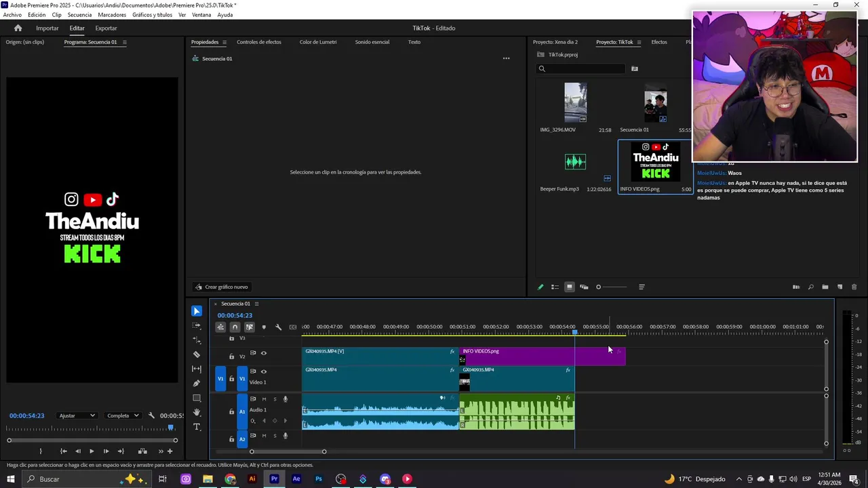Switch Project panel to freeform view
Viewport: 868px width, 488px height.
click(x=584, y=287)
